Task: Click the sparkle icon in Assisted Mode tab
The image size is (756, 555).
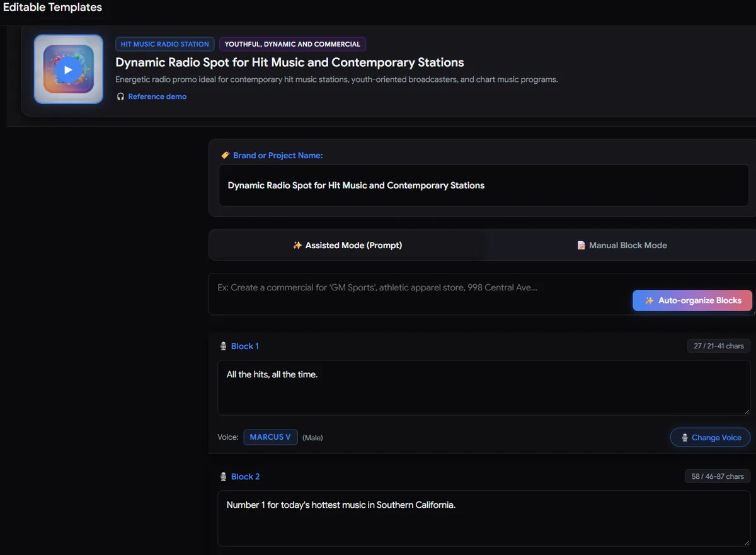Action: tap(297, 245)
